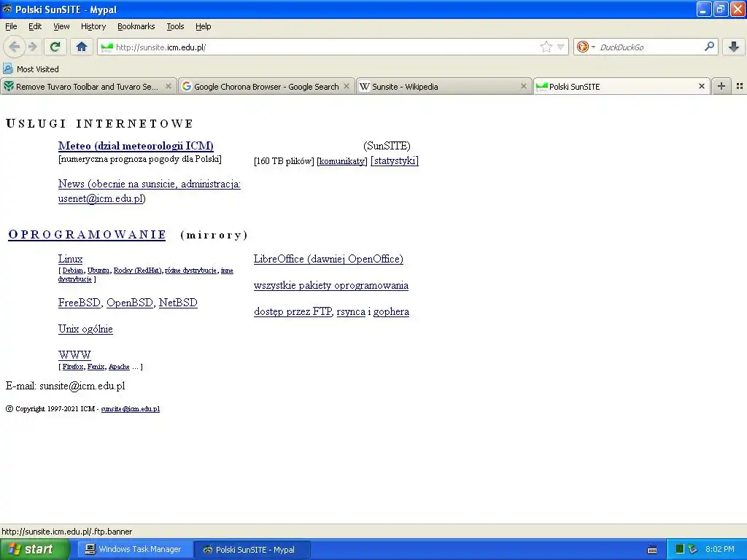The height and width of the screenshot is (560, 747).
Task: Click the 8:02 PM system clock
Action: click(x=719, y=549)
